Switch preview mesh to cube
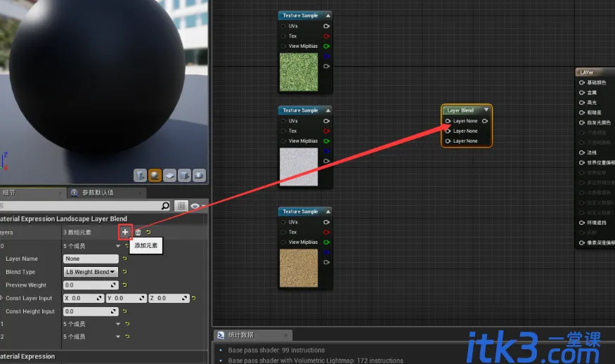This screenshot has width=615, height=364. [x=184, y=176]
